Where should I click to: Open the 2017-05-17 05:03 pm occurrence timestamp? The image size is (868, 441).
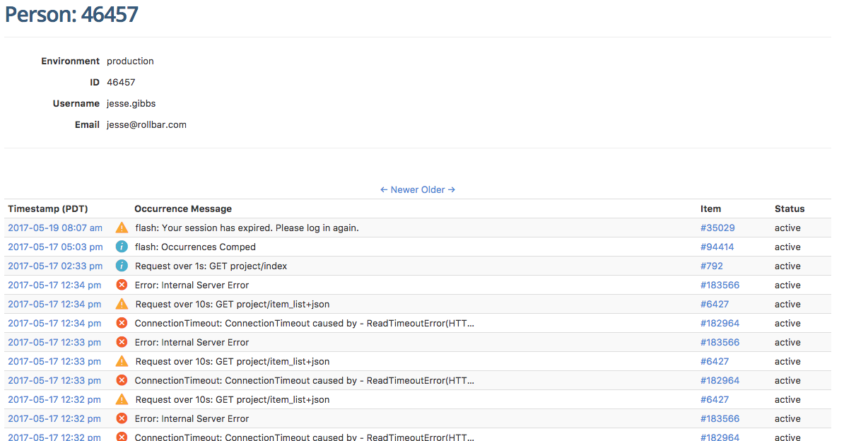55,247
